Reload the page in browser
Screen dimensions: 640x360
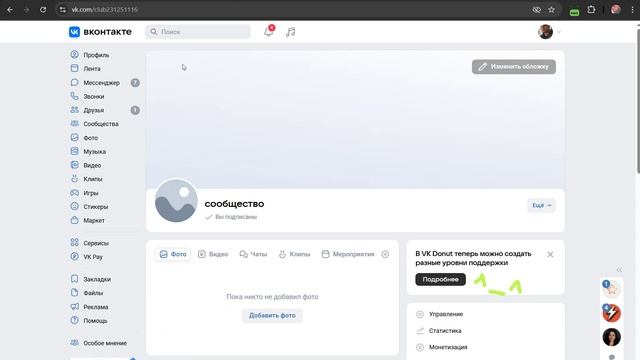pyautogui.click(x=43, y=10)
